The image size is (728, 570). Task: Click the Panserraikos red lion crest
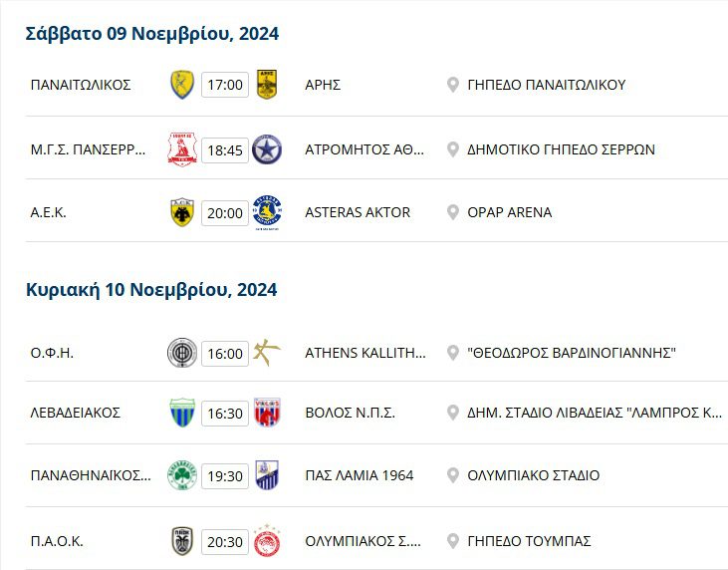(x=182, y=149)
